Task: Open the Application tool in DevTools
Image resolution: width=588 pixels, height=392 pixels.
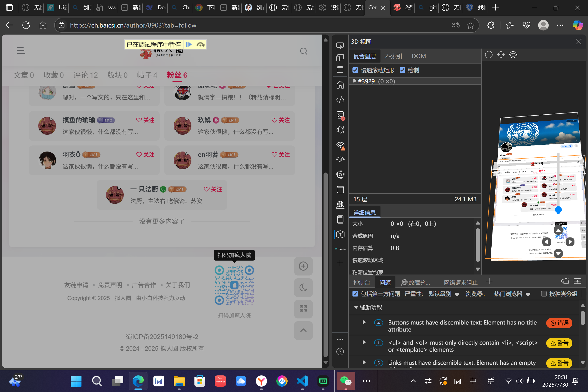Action: coord(340,190)
